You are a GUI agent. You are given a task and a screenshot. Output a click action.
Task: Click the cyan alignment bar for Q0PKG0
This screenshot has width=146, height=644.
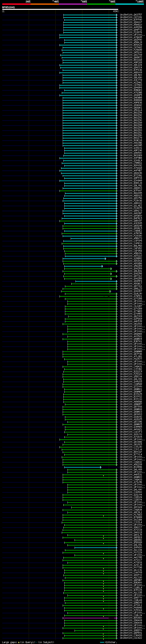coord(96,548)
